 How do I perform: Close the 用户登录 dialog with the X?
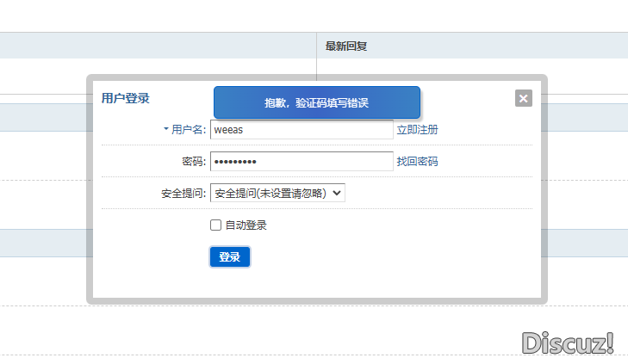click(524, 98)
